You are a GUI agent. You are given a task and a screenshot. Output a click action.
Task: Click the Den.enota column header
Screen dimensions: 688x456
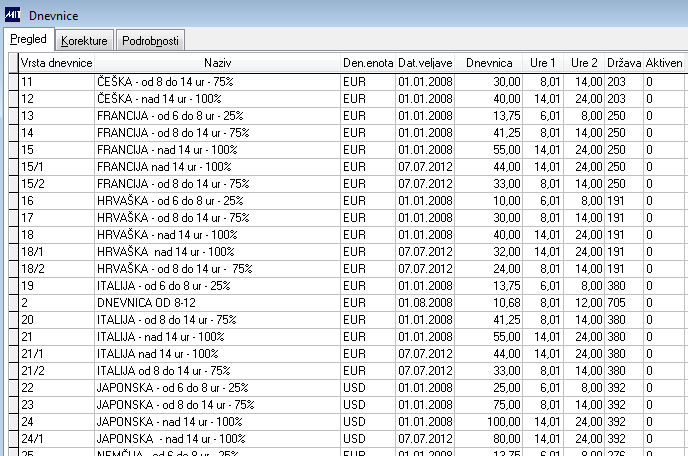[x=368, y=63]
